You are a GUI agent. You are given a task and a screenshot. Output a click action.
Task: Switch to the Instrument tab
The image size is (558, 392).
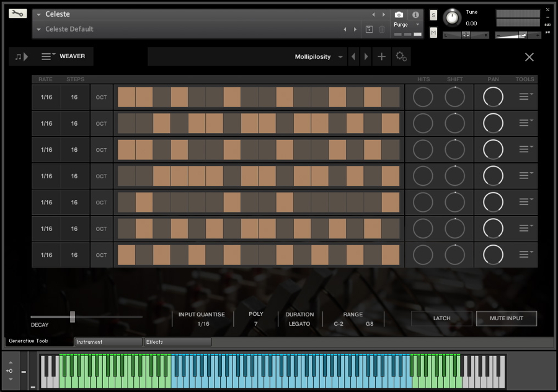tap(108, 342)
